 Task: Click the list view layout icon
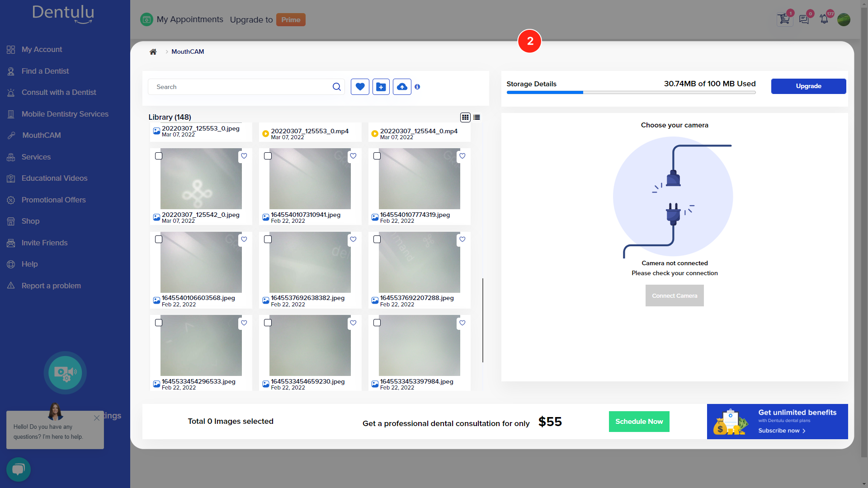click(477, 117)
